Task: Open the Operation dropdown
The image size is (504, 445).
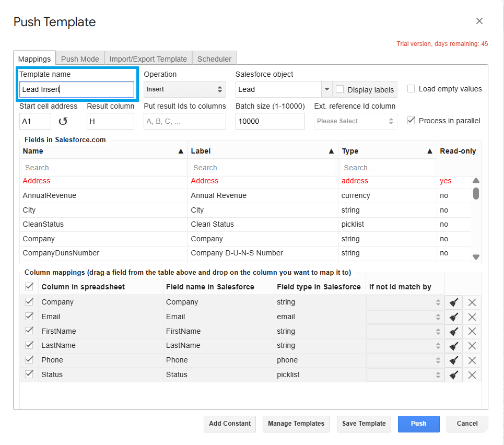Action: 184,89
